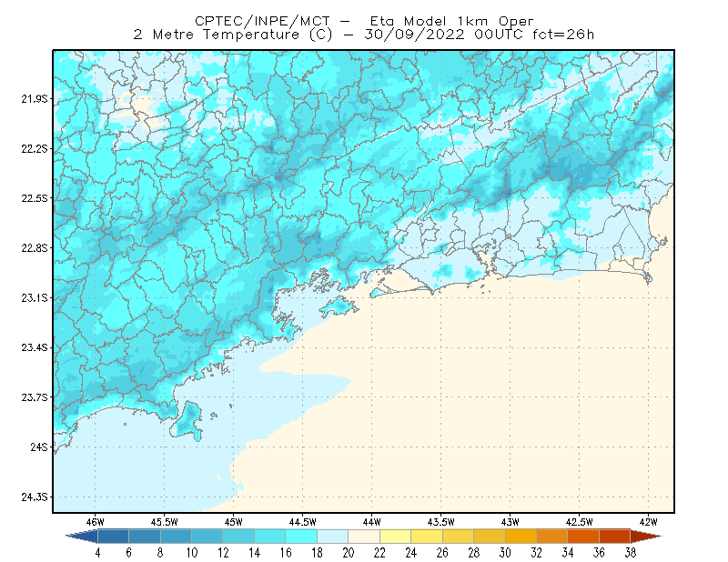Screen dimensions: 728x562
Task: Choose the 36 to 38 dark red swatch
Action: [x=615, y=537]
